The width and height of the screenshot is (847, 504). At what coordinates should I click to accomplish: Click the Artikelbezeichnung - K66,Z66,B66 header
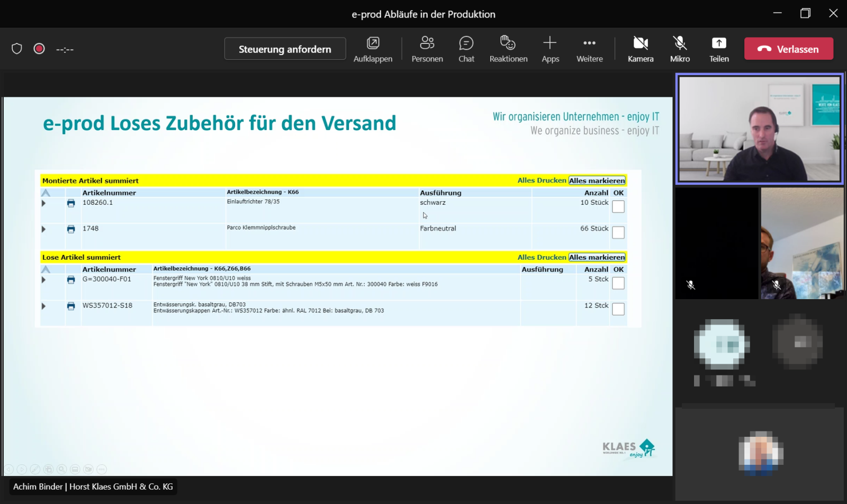(x=202, y=269)
